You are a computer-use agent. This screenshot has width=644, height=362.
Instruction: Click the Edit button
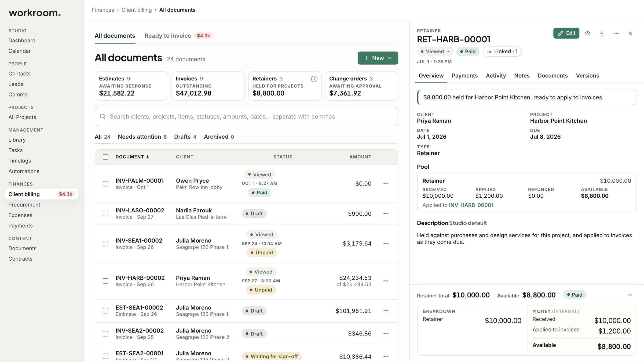click(x=566, y=33)
